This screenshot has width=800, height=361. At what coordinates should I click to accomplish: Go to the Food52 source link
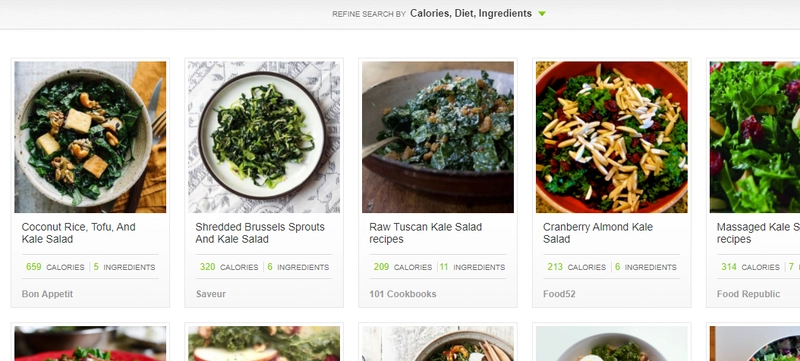(x=559, y=294)
